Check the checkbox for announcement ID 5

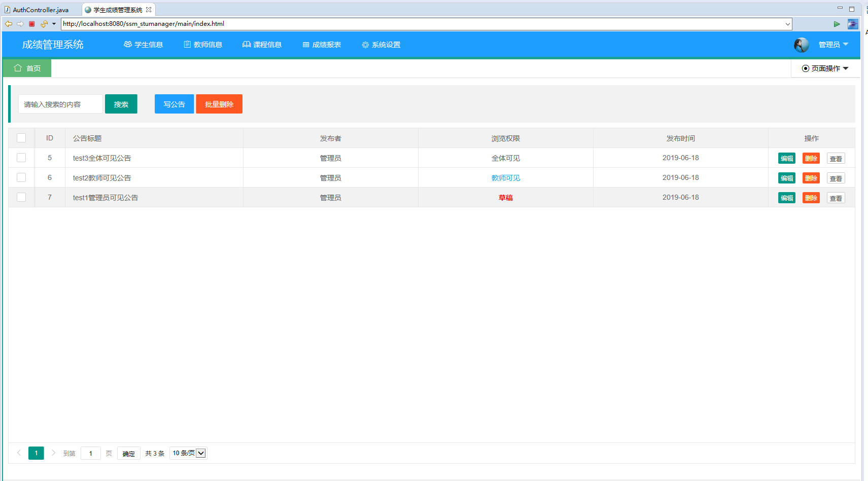click(x=21, y=158)
